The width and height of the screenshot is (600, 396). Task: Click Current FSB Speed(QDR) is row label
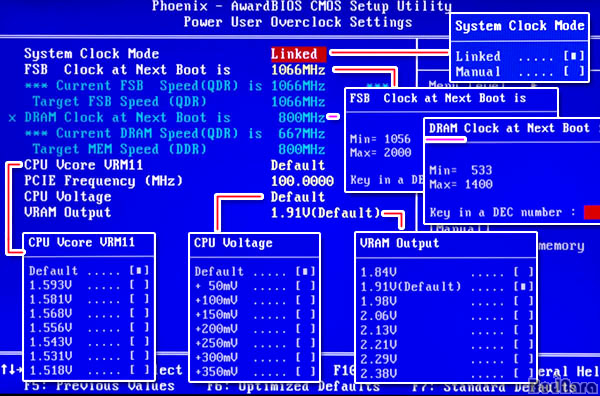click(x=143, y=86)
